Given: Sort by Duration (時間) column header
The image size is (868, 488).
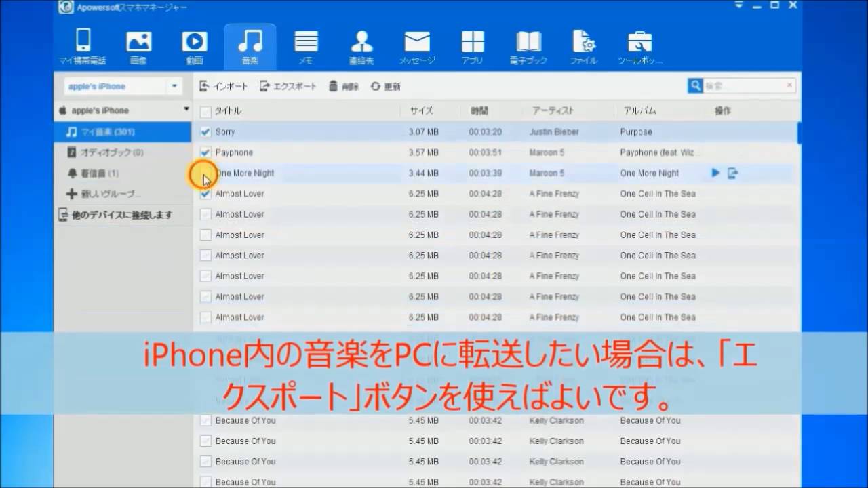Looking at the screenshot, I should [479, 110].
